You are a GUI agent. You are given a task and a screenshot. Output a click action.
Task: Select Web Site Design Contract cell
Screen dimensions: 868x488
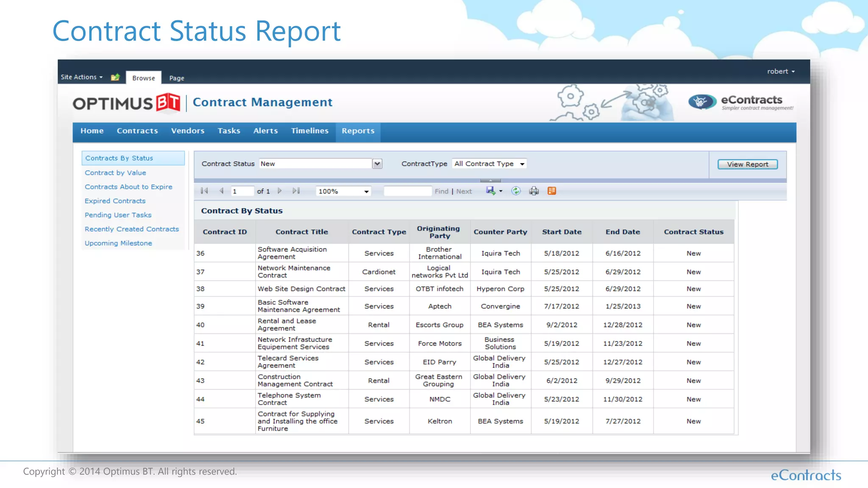pos(302,289)
